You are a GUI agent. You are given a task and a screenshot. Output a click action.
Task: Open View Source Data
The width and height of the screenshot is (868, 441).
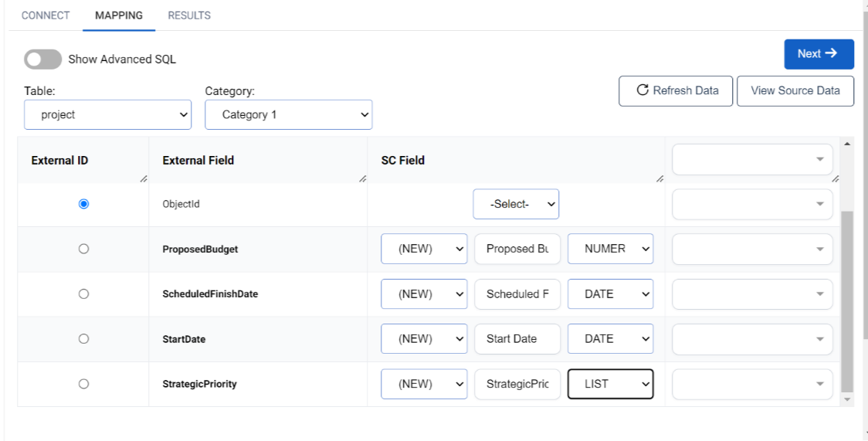click(x=795, y=90)
